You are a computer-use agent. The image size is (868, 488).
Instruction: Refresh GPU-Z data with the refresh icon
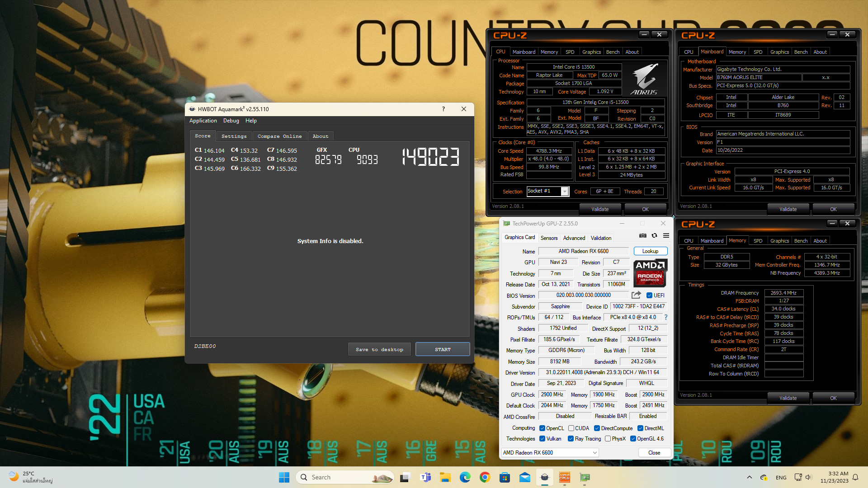654,235
